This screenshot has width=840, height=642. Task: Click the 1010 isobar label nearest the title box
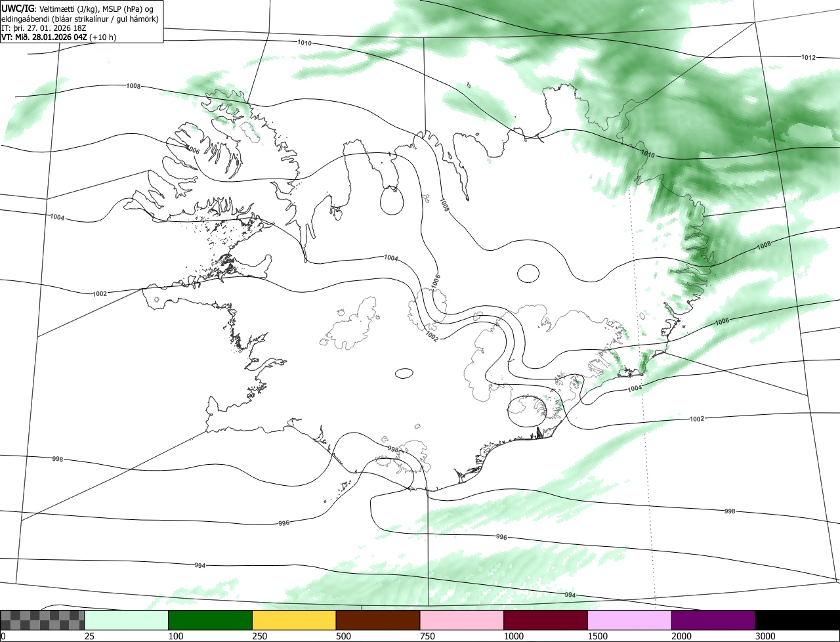304,43
